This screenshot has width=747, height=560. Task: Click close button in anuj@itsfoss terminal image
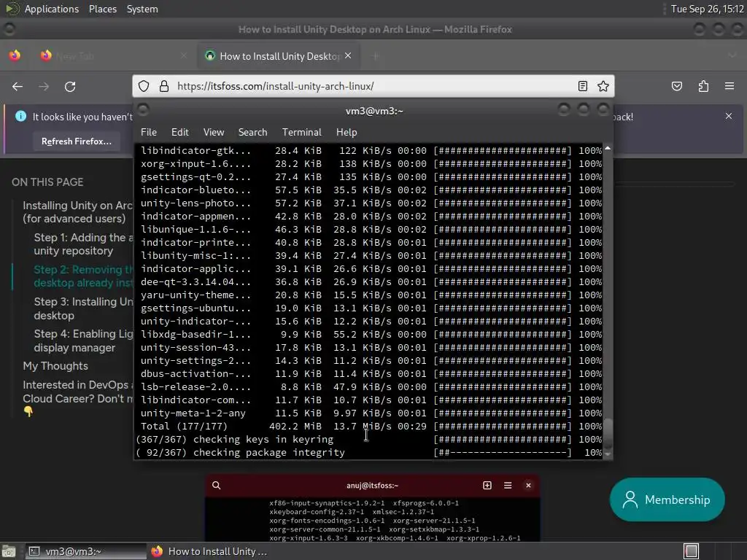pos(528,485)
